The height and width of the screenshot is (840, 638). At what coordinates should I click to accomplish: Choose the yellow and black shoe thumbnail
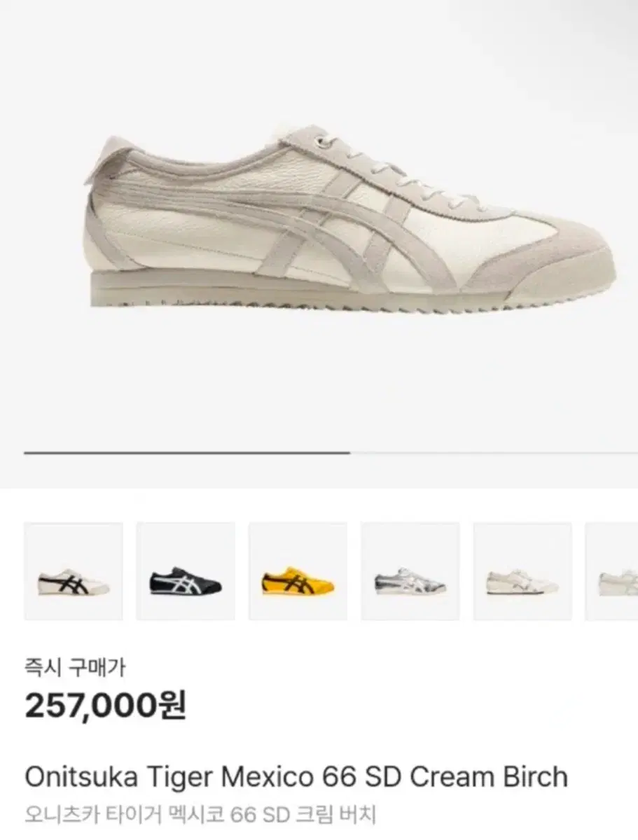click(298, 571)
